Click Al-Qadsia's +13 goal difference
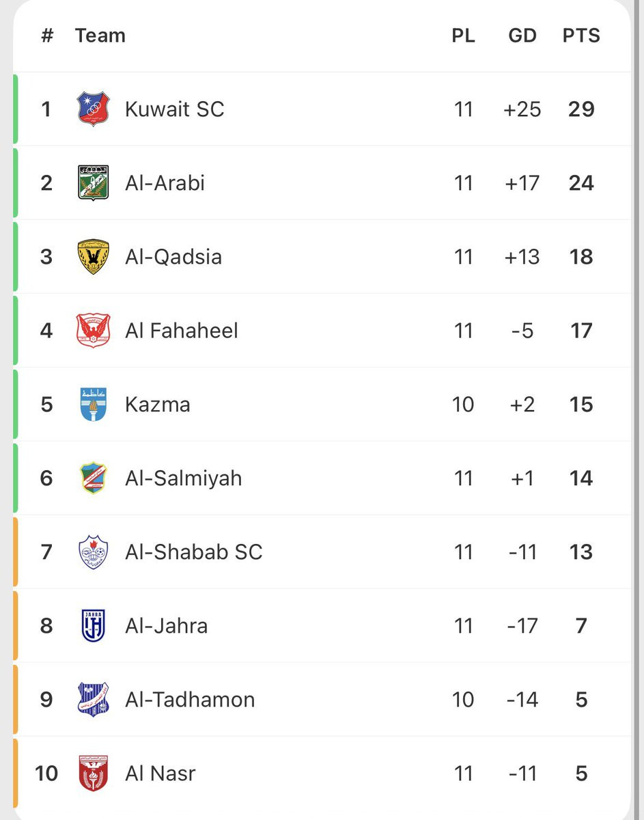The height and width of the screenshot is (820, 644). (x=522, y=257)
